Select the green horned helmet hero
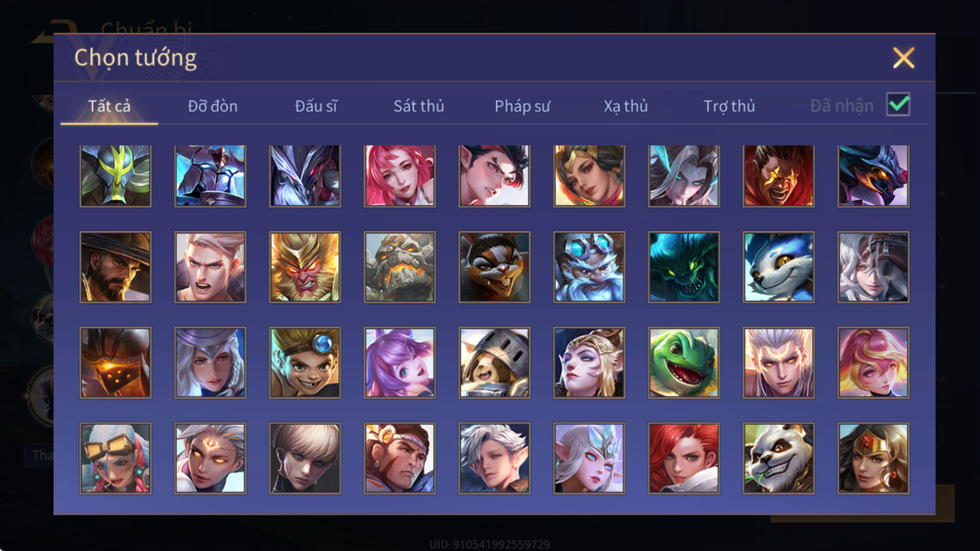980x551 pixels. pos(115,176)
